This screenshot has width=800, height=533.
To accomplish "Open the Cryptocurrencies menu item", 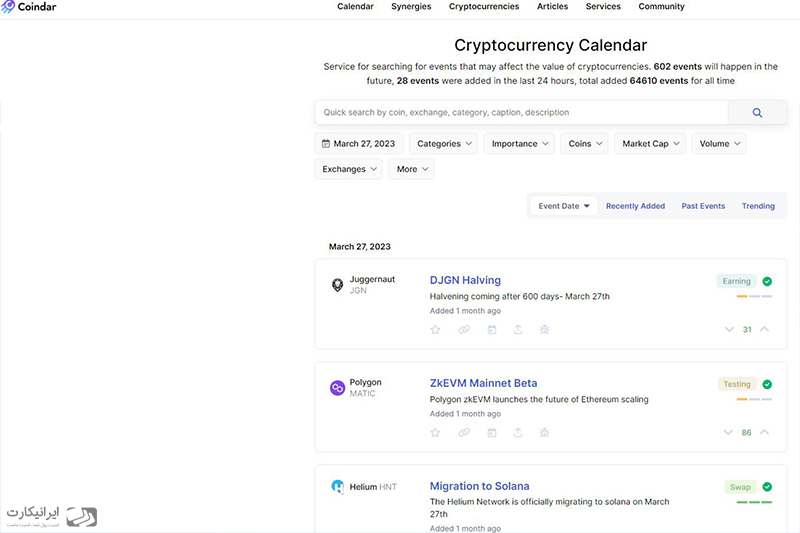I will [484, 7].
